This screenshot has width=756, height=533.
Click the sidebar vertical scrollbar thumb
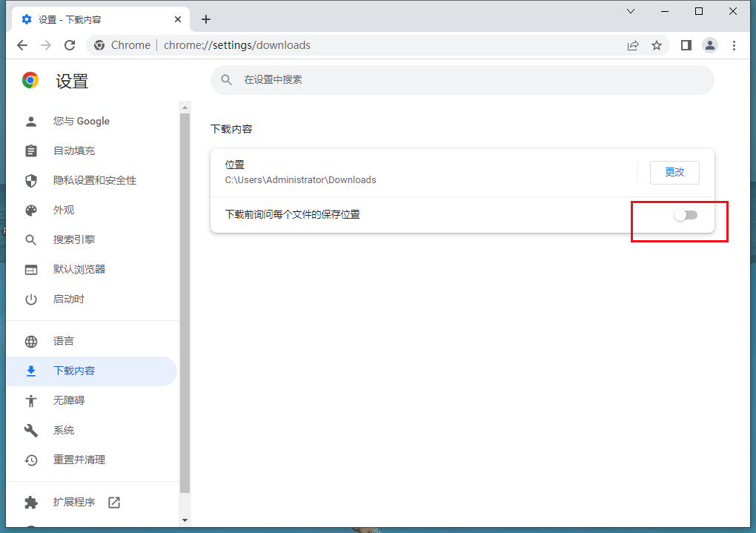tap(185, 303)
